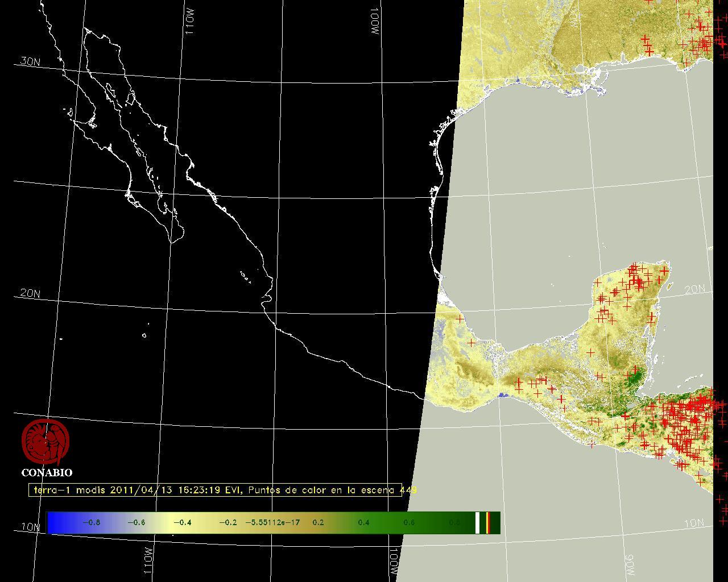The image size is (728, 582).
Task: Pick the -0.4 yellow area of the legend
Action: [x=181, y=523]
